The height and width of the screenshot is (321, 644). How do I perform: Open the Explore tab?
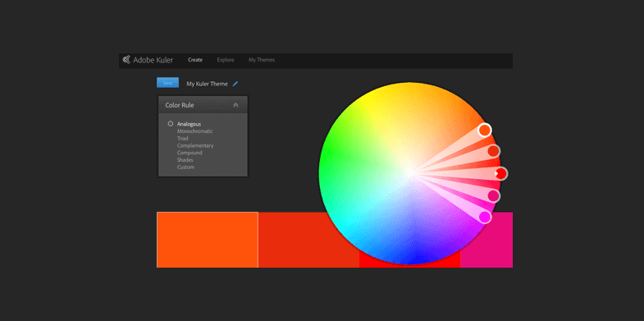pyautogui.click(x=226, y=60)
